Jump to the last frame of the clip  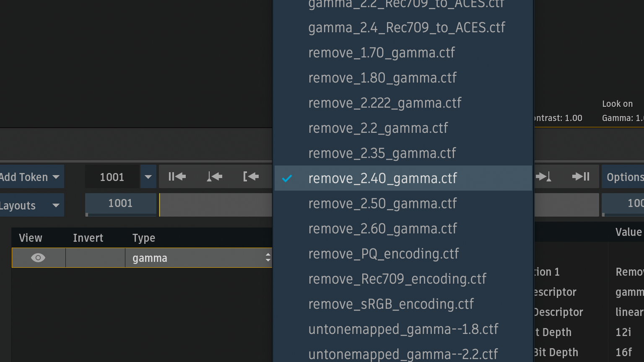581,177
